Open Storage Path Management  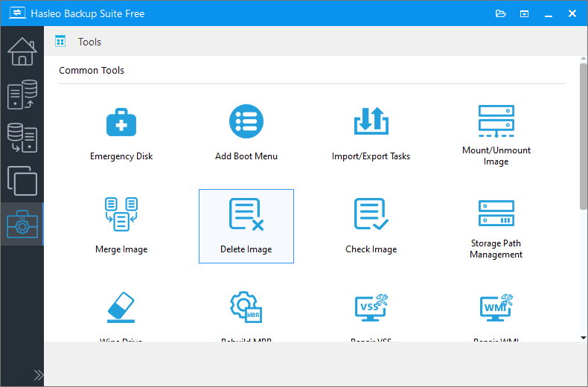496,226
